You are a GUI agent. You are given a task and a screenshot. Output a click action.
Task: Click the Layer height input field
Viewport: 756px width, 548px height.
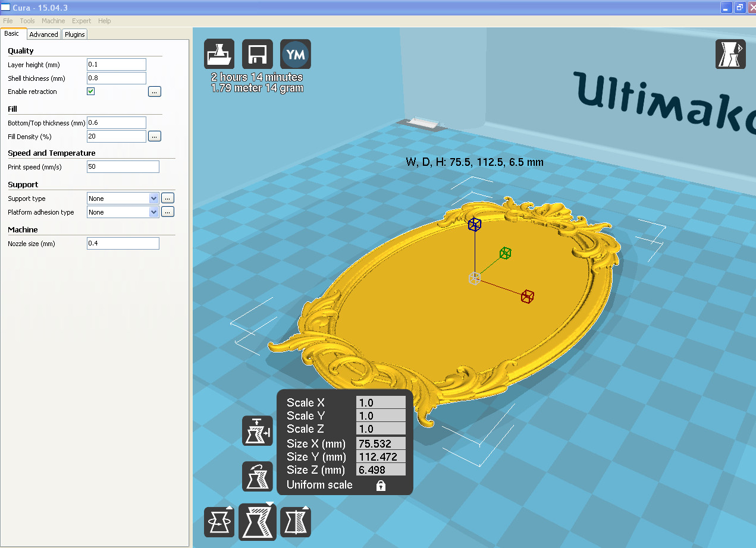pyautogui.click(x=117, y=64)
